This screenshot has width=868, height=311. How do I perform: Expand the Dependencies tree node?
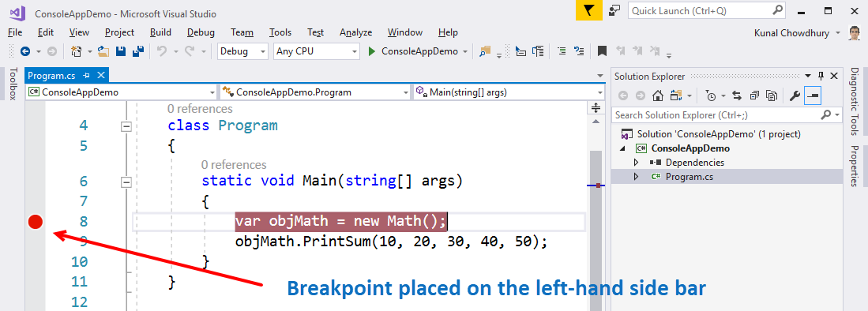pos(636,163)
